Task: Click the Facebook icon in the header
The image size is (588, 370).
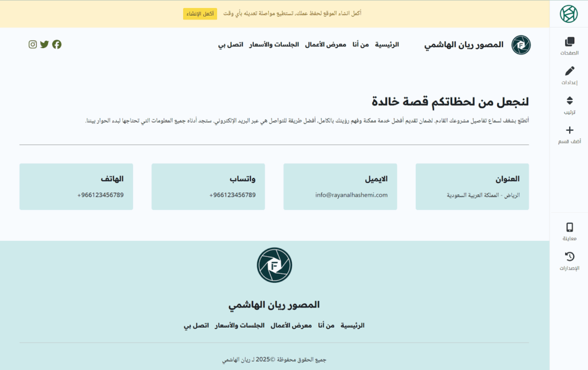Action: pos(57,45)
